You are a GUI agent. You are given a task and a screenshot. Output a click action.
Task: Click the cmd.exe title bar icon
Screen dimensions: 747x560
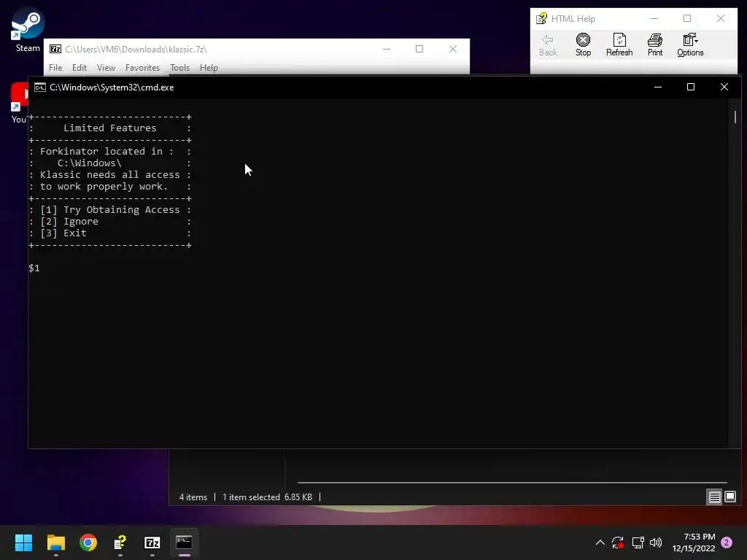pyautogui.click(x=40, y=87)
